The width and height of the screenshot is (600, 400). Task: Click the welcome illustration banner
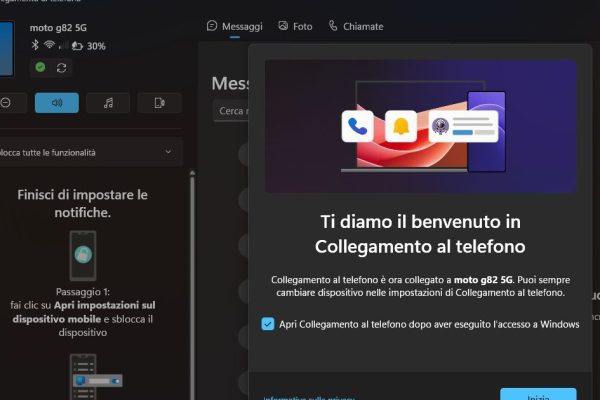pyautogui.click(x=421, y=126)
